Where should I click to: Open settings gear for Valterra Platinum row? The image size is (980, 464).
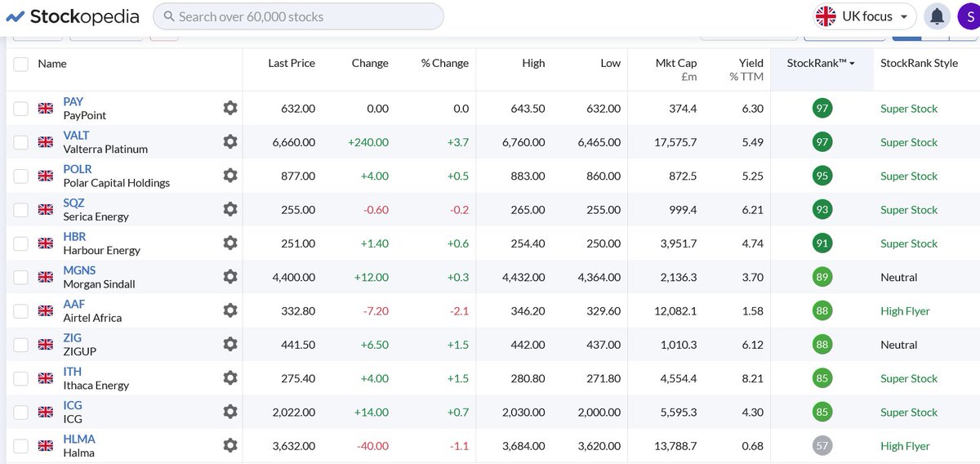(230, 141)
